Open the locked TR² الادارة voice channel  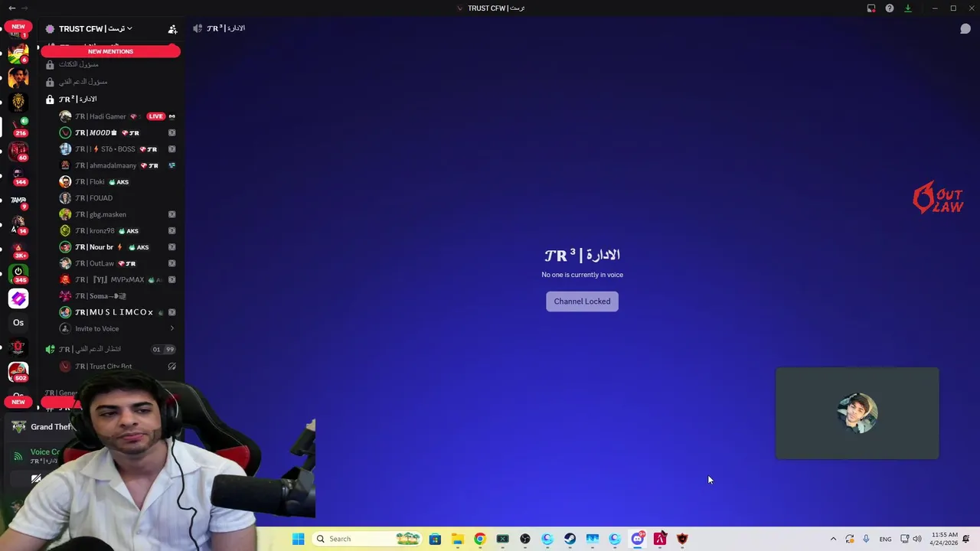click(x=111, y=99)
